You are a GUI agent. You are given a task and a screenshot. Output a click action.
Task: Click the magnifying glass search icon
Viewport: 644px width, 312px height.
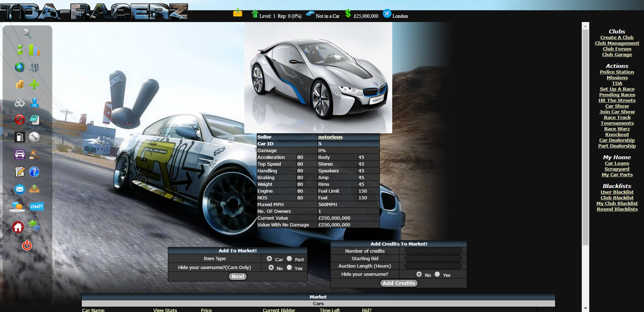[x=27, y=33]
